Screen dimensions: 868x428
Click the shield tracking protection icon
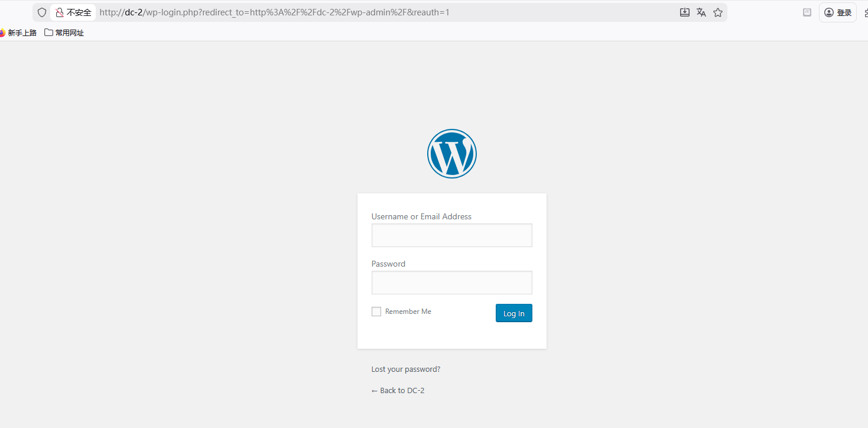(x=42, y=12)
